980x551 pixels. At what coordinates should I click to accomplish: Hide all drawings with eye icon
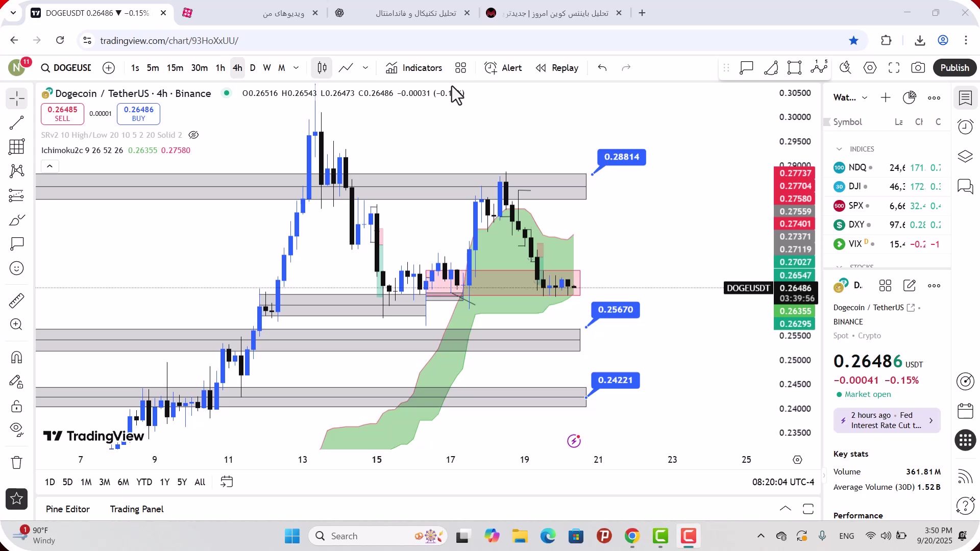coord(17,430)
